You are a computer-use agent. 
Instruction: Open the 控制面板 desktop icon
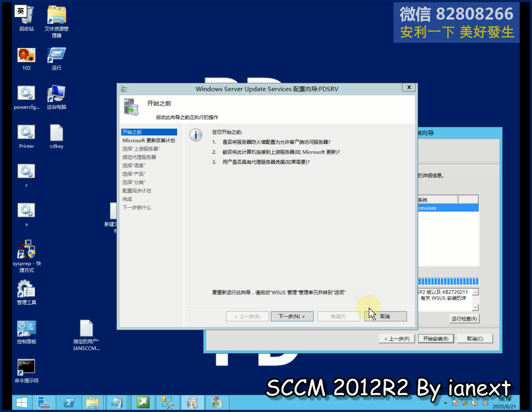tap(26, 332)
